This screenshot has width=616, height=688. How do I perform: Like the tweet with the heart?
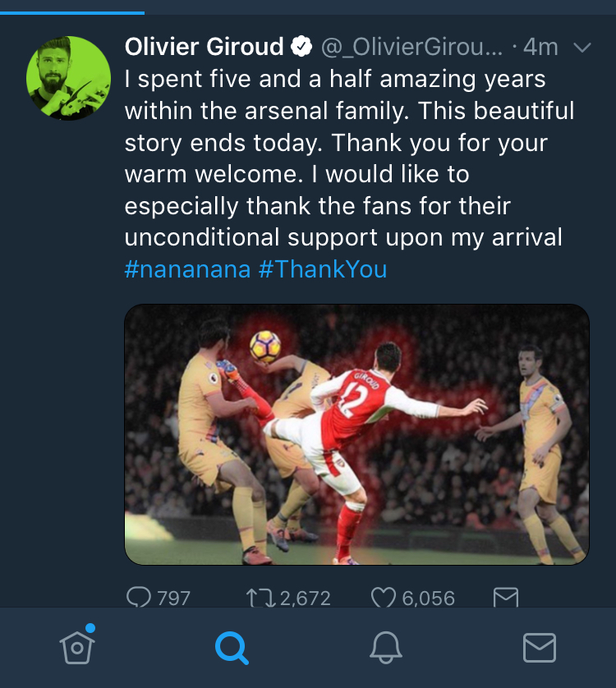pos(383,598)
